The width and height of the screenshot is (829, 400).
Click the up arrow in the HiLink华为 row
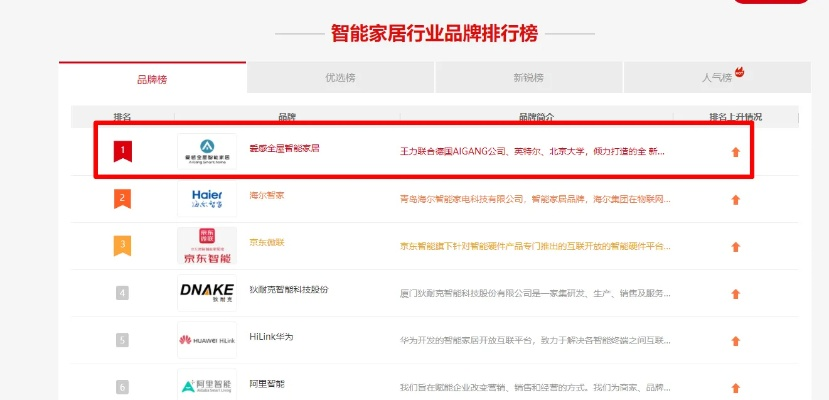[x=735, y=341]
